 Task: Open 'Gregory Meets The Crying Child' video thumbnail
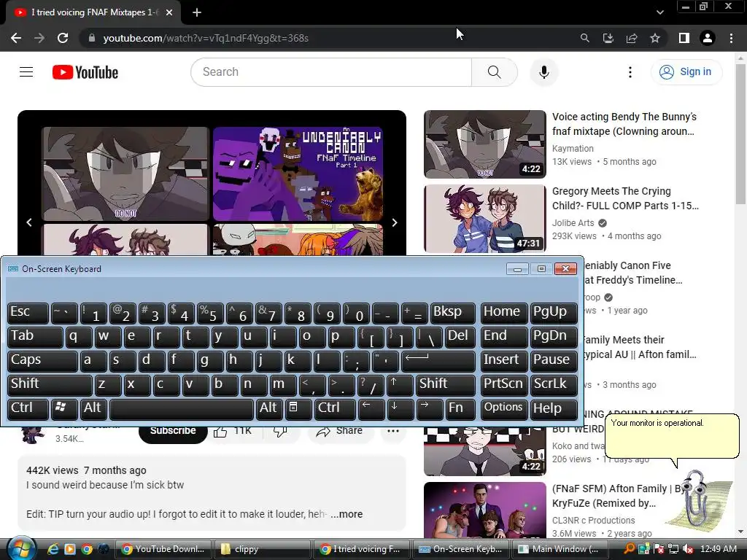pos(485,219)
